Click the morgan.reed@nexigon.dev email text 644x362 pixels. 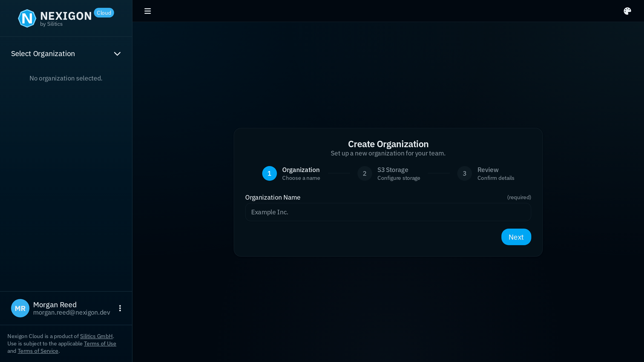(72, 312)
